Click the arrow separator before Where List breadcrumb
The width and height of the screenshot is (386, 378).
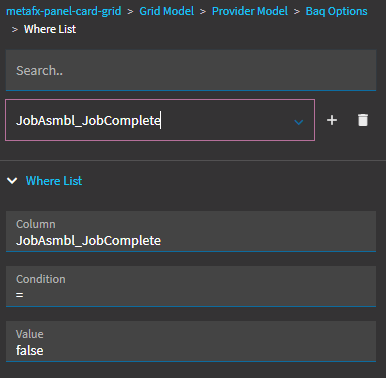(15, 30)
